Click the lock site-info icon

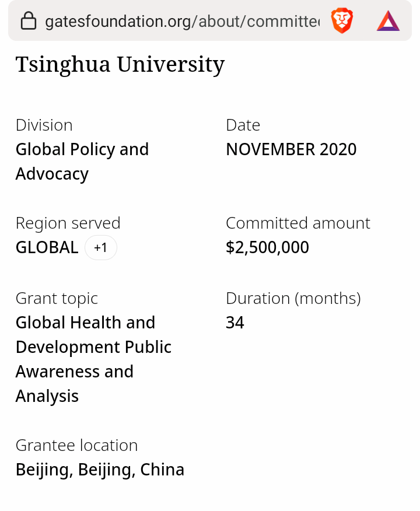[x=28, y=22]
